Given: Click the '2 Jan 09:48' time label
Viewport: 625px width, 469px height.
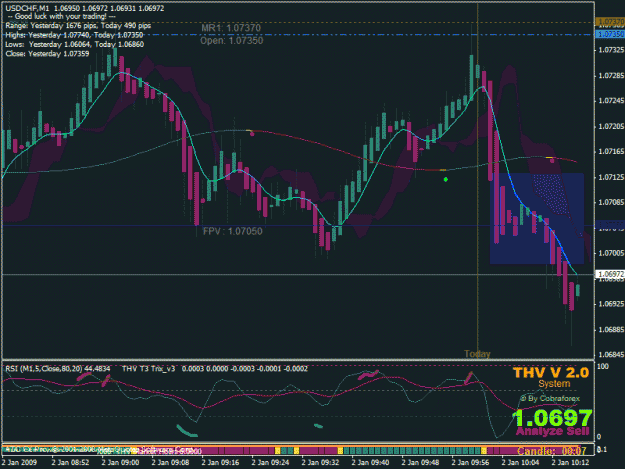Looking at the screenshot, I should tap(421, 463).
